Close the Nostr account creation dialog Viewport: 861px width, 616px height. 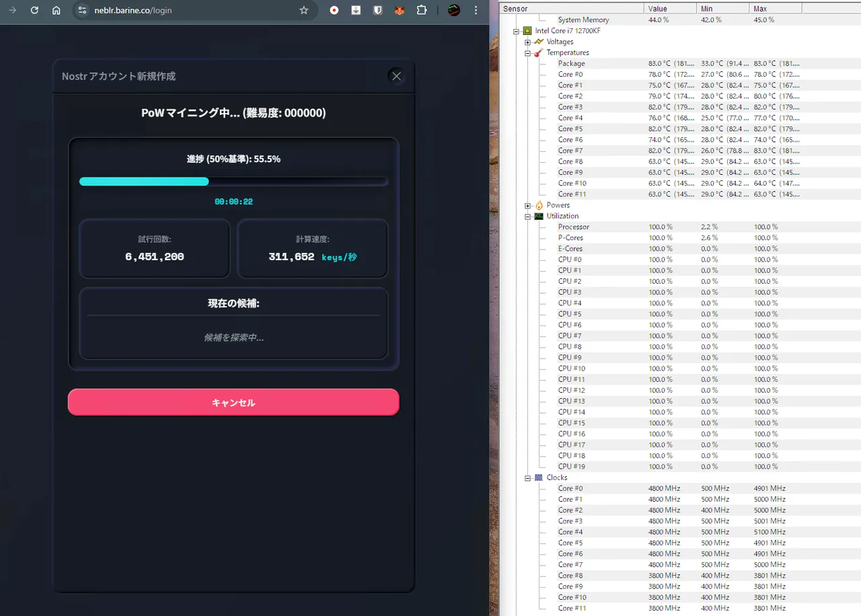[x=396, y=76]
